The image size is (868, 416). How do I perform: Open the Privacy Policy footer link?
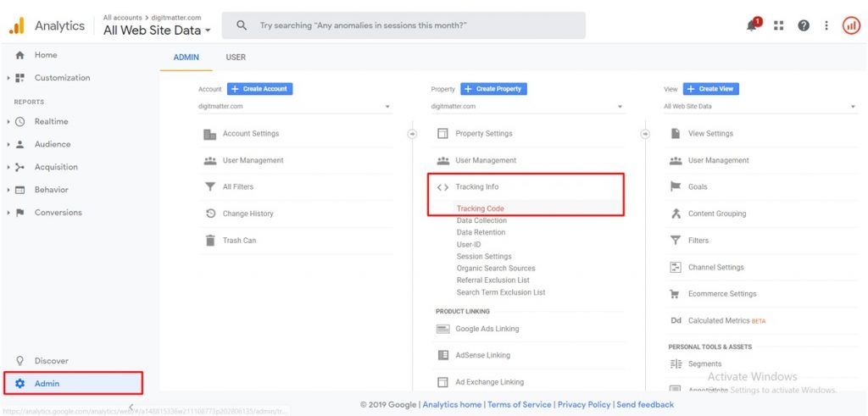pos(584,405)
